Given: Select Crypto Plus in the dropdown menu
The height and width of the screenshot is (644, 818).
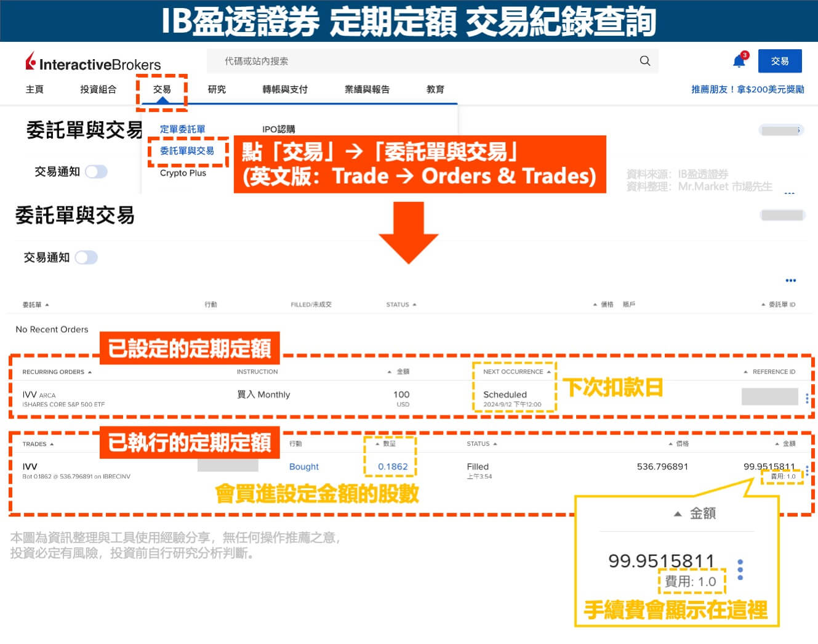Looking at the screenshot, I should (183, 173).
